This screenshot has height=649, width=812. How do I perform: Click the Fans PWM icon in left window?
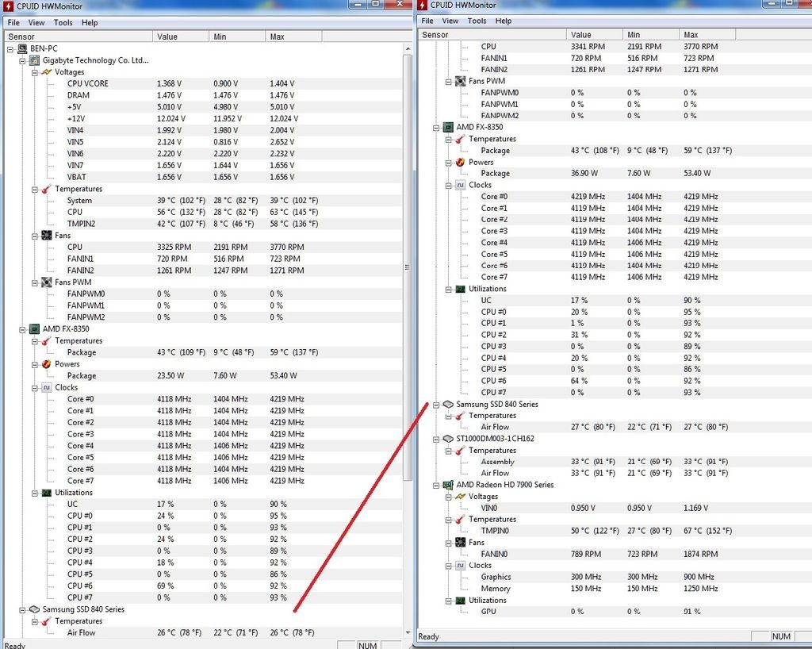[47, 282]
